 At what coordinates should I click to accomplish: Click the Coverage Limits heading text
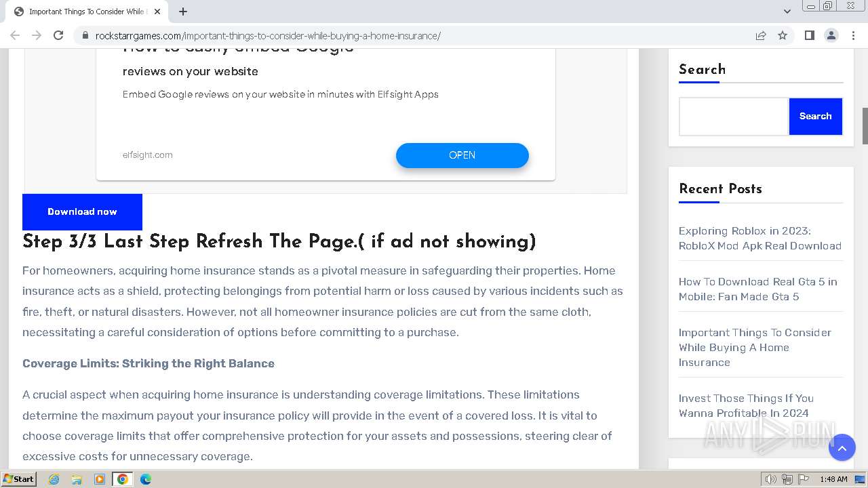pos(149,363)
